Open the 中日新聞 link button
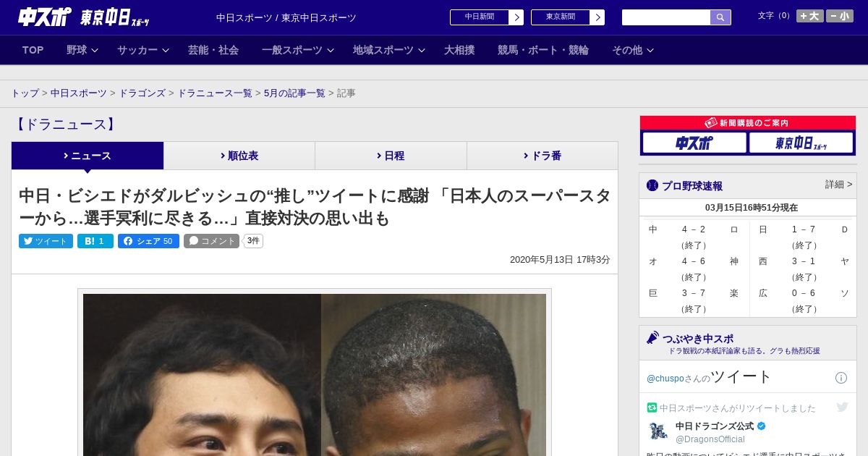Viewport: 868px width, 456px height. pyautogui.click(x=479, y=17)
